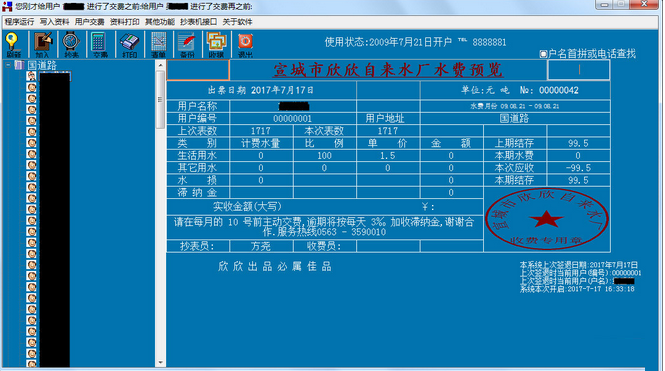The image size is (665, 371).
Task: Open the 用户交费 menu
Action: click(89, 22)
